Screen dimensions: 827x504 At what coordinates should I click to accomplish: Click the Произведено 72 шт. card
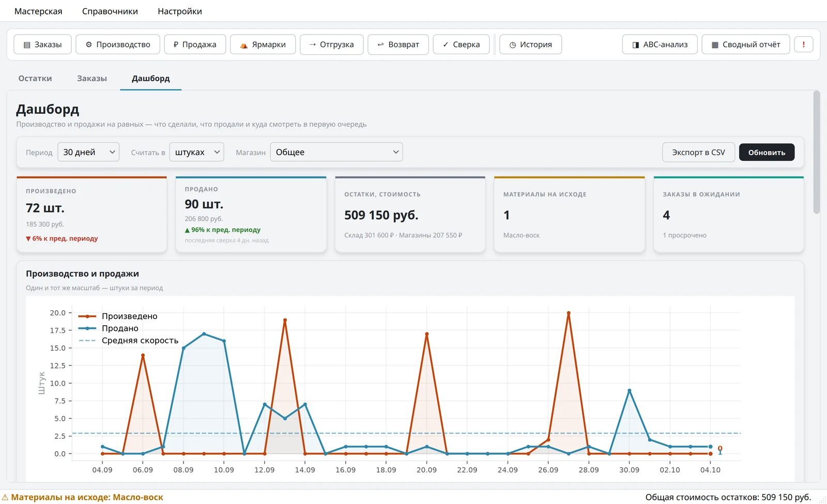point(91,215)
